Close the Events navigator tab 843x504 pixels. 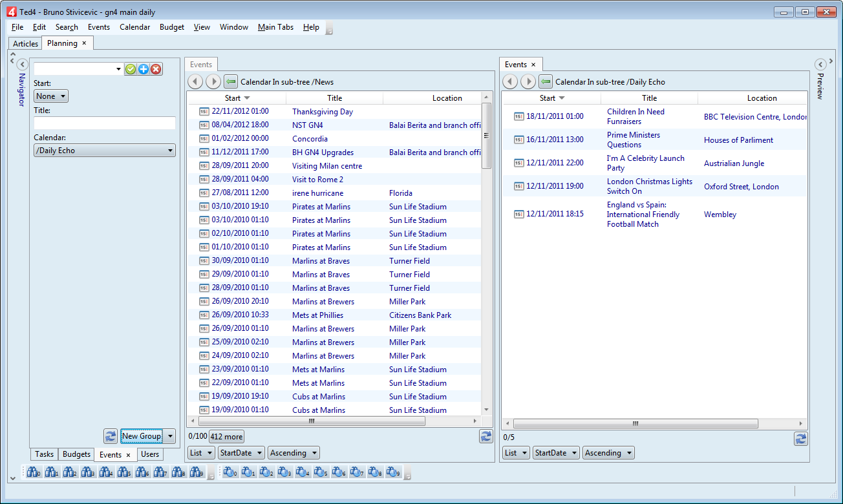pos(128,455)
